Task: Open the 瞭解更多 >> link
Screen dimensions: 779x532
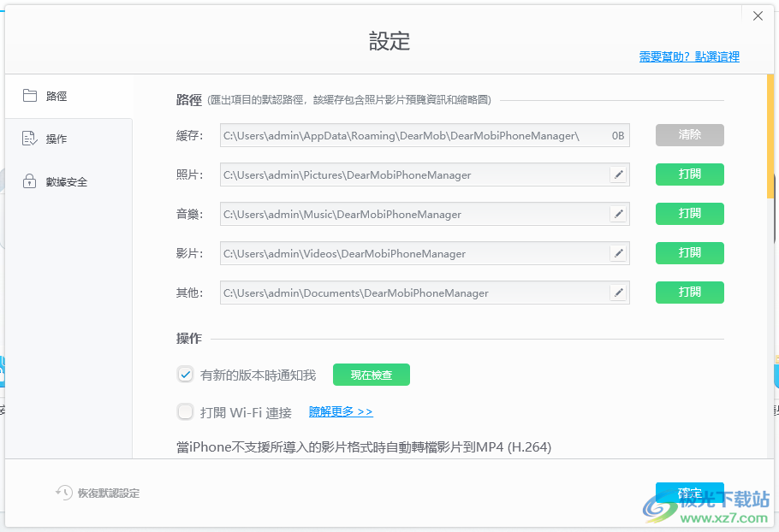Action: pos(341,412)
